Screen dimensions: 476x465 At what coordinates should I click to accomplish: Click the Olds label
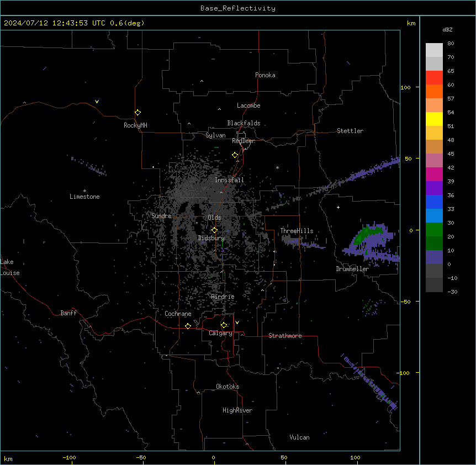coord(214,218)
